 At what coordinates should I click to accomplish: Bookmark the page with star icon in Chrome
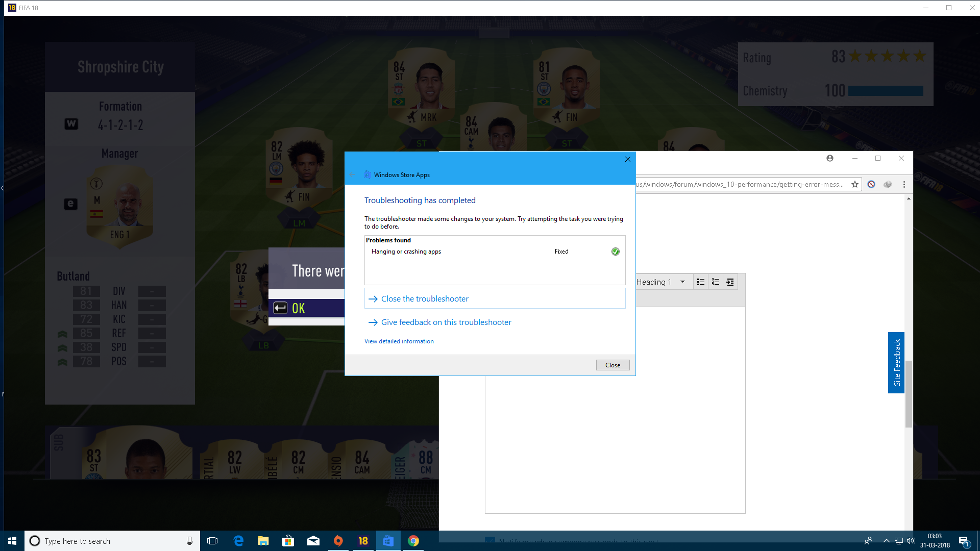coord(854,184)
